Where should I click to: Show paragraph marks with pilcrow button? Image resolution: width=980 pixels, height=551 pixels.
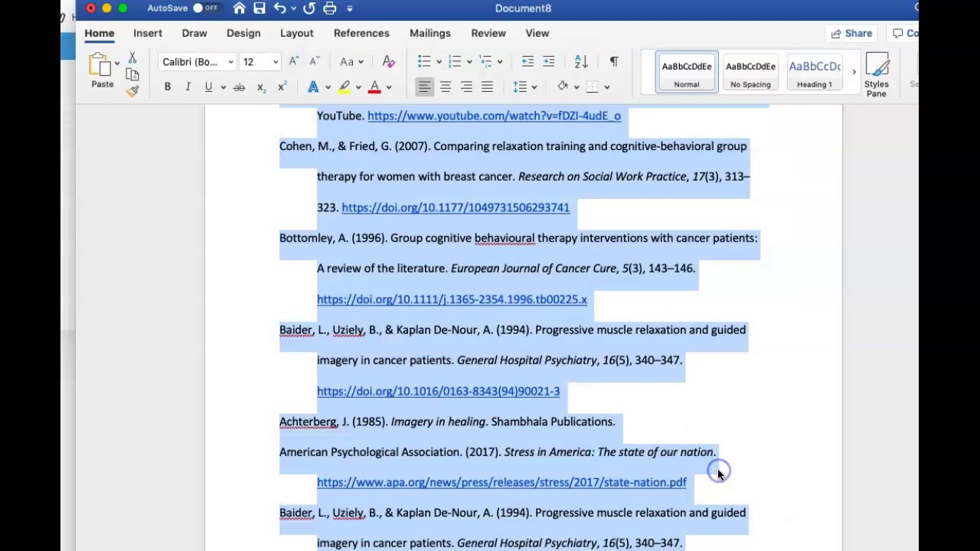point(614,62)
